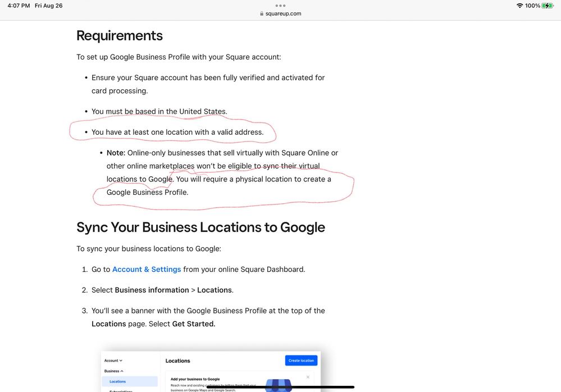
Task: Select Locations in the sidebar menu
Action: pos(117,381)
